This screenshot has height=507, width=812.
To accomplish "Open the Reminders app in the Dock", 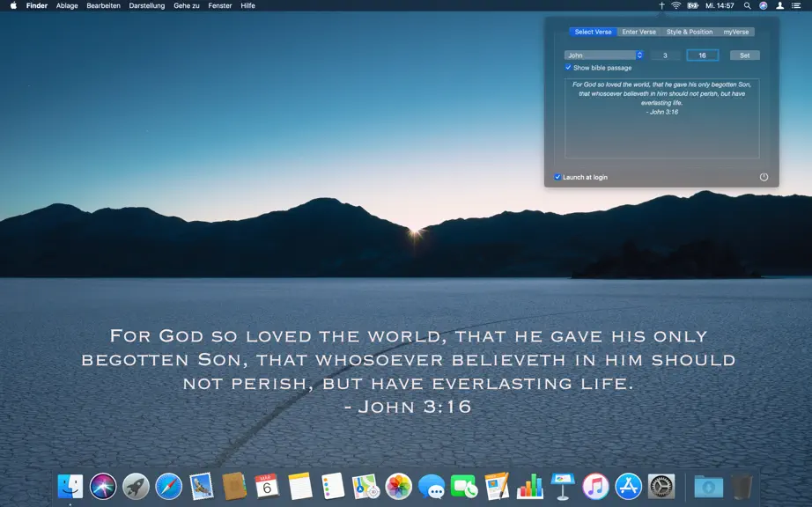I will [333, 486].
